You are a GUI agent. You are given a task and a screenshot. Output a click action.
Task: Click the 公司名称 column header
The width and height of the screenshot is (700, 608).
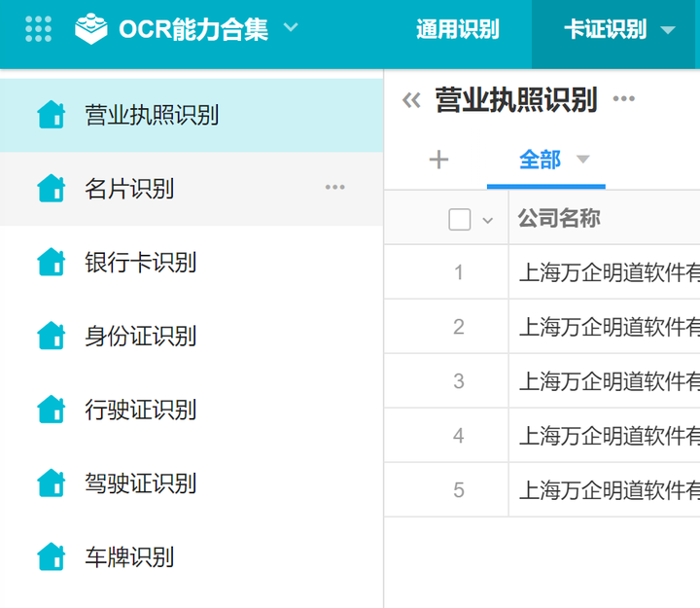click(558, 219)
